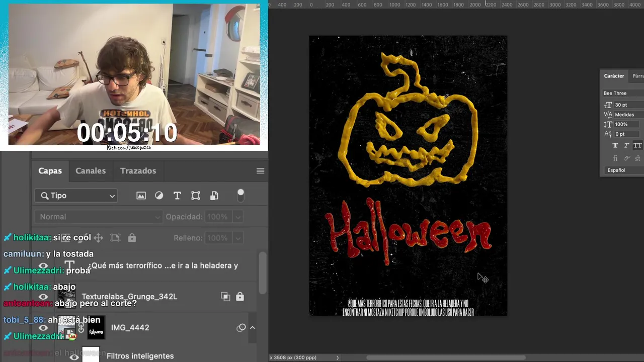Apply faux bold in Carácter panel
Viewport: 644px width, 362px height.
coord(615,145)
